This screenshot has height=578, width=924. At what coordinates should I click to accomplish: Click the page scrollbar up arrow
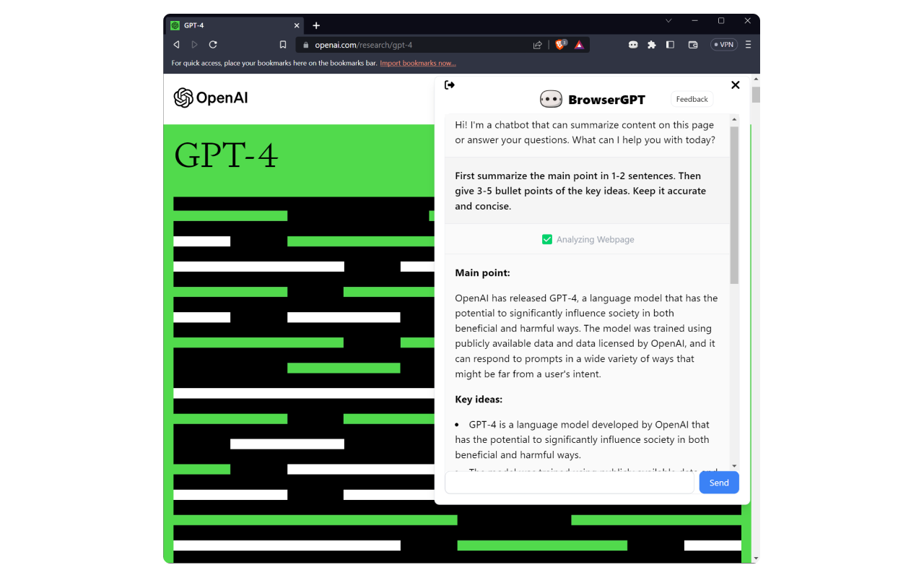(x=756, y=79)
